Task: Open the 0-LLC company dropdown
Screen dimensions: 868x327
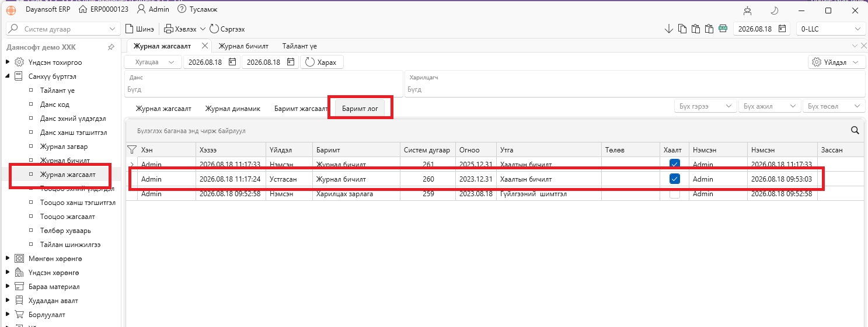Action: click(831, 29)
